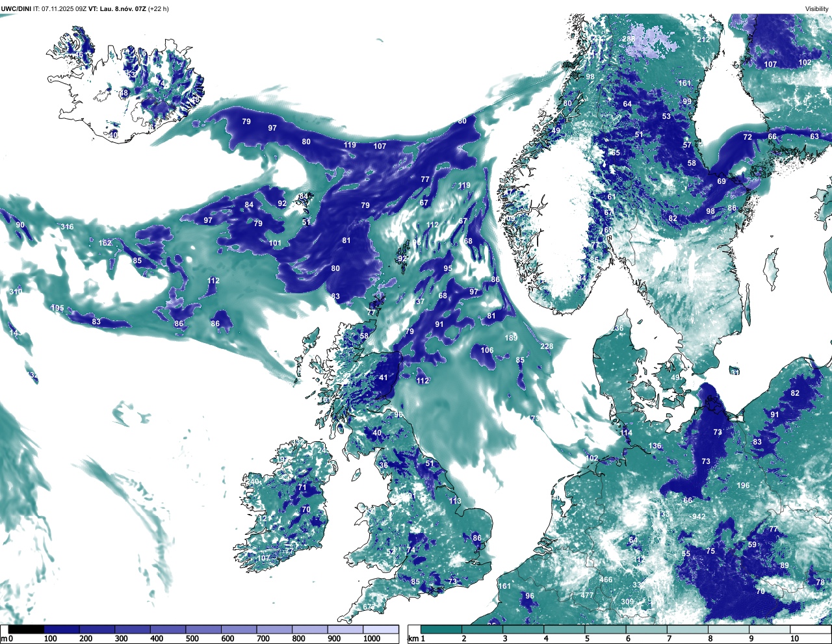832x644 pixels.
Task: Click the map value '228'
Action: click(x=547, y=346)
